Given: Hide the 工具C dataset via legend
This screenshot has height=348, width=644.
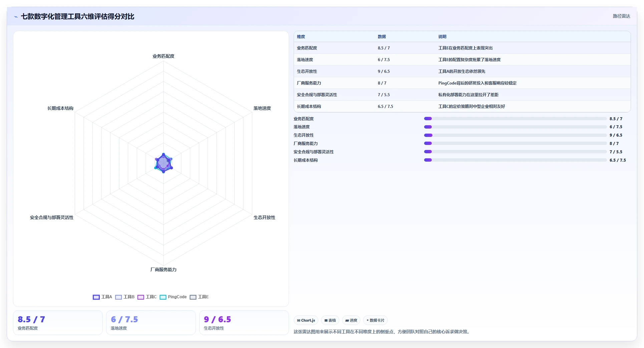Looking at the screenshot, I should click(147, 297).
